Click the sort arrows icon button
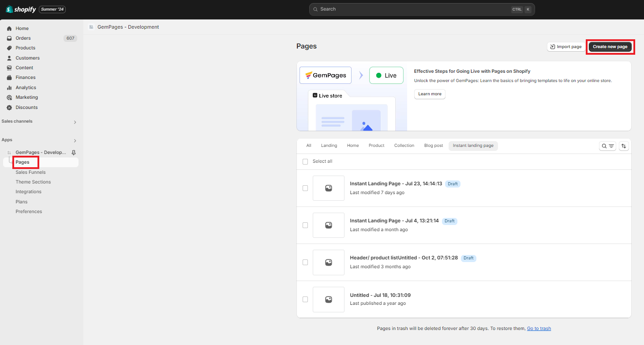The height and width of the screenshot is (345, 644). (624, 146)
